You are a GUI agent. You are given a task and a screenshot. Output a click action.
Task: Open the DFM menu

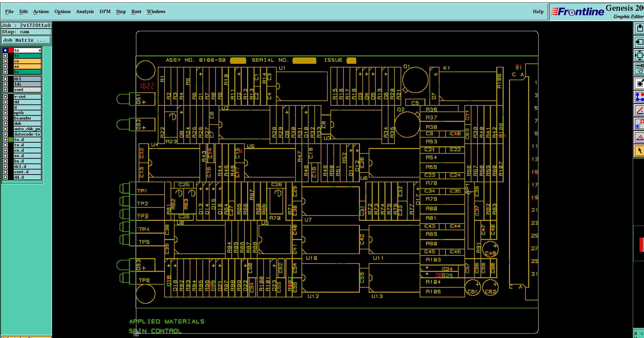(x=105, y=11)
